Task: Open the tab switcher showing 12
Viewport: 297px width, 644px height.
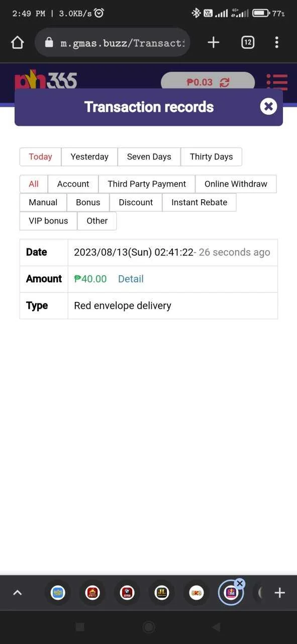Action: point(247,43)
